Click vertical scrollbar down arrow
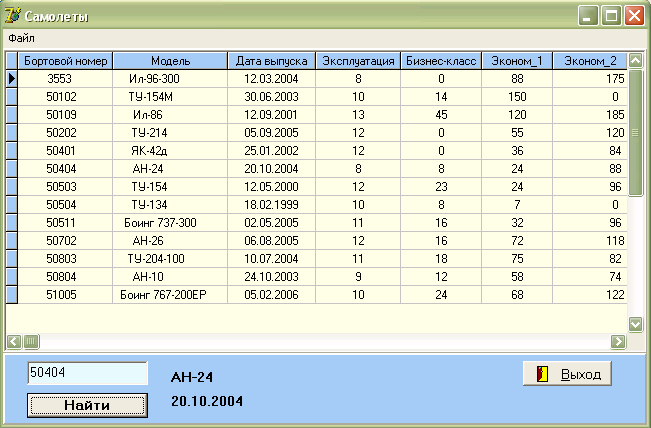 635,324
